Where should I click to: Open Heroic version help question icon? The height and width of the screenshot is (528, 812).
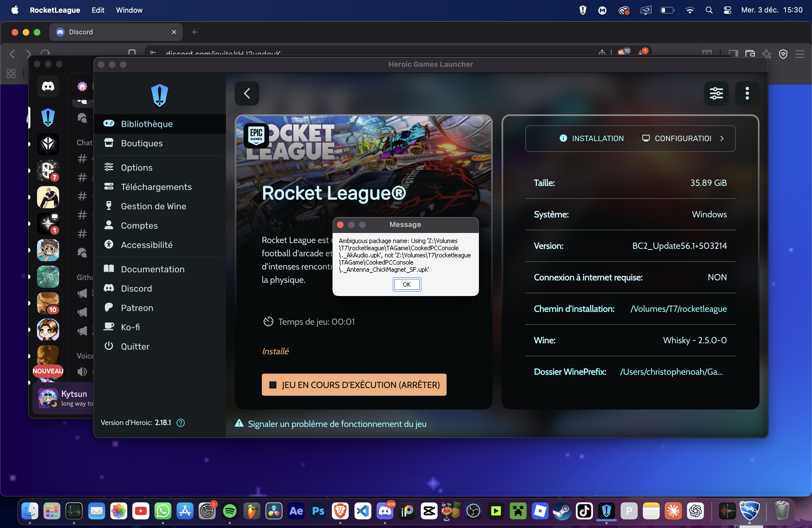180,423
